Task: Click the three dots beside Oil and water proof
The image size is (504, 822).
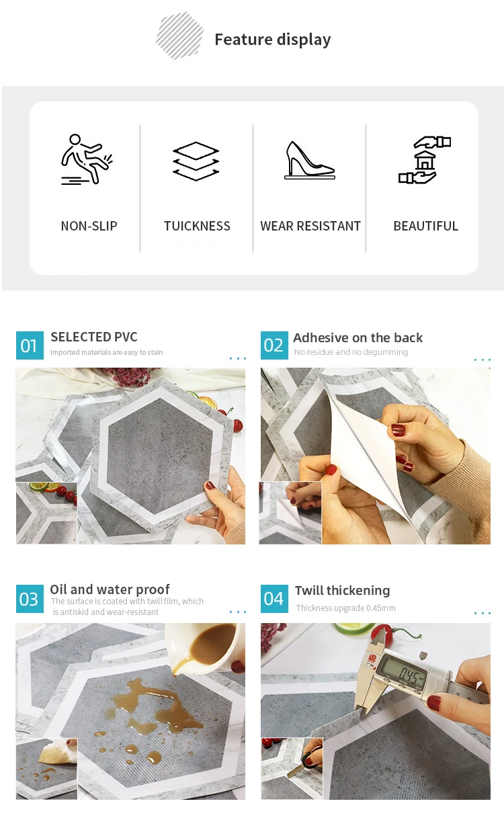Action: [238, 612]
